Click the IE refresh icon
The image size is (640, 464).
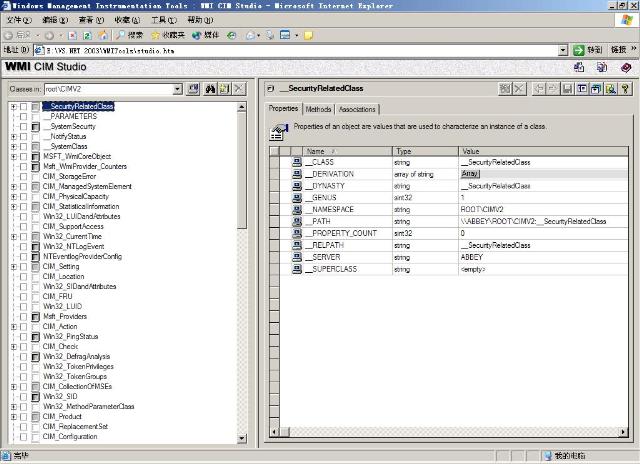click(x=87, y=36)
